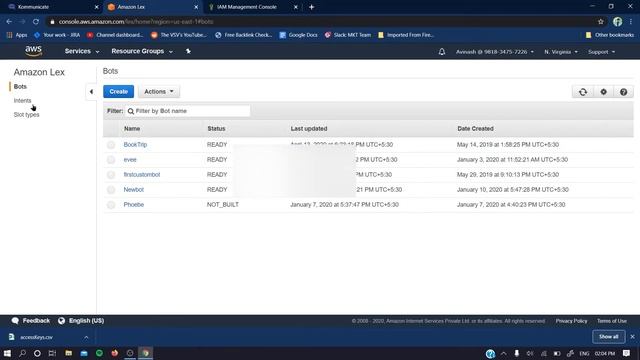This screenshot has width=640, height=360.
Task: Open Intents in the sidebar
Action: [x=22, y=100]
